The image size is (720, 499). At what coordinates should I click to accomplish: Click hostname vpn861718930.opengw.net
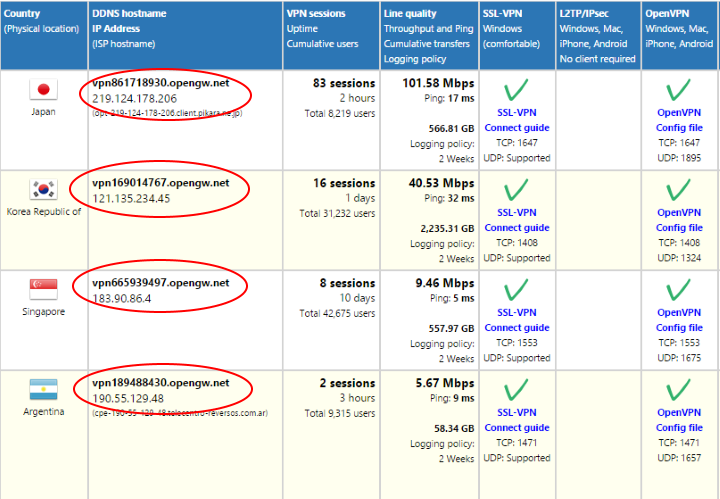(x=160, y=84)
